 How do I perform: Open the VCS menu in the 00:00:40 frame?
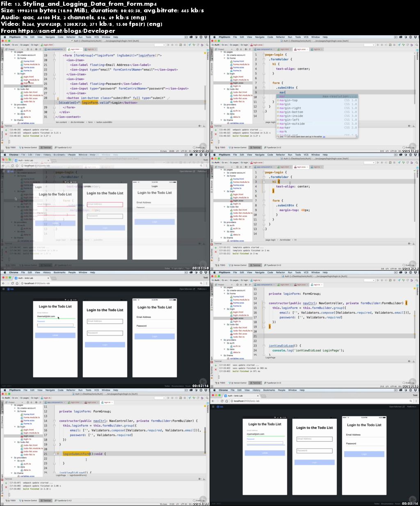pos(96,37)
